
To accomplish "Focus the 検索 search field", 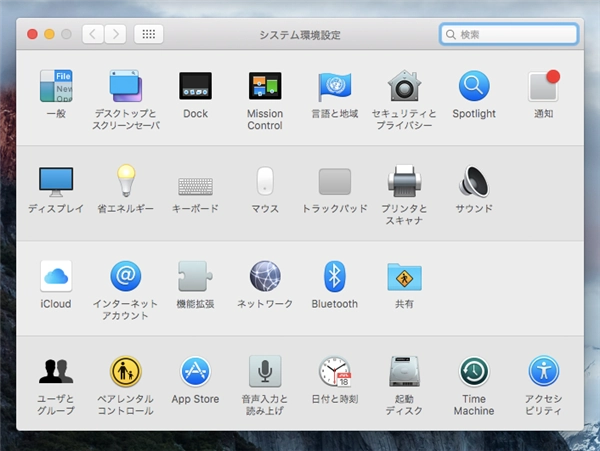I will pyautogui.click(x=509, y=34).
